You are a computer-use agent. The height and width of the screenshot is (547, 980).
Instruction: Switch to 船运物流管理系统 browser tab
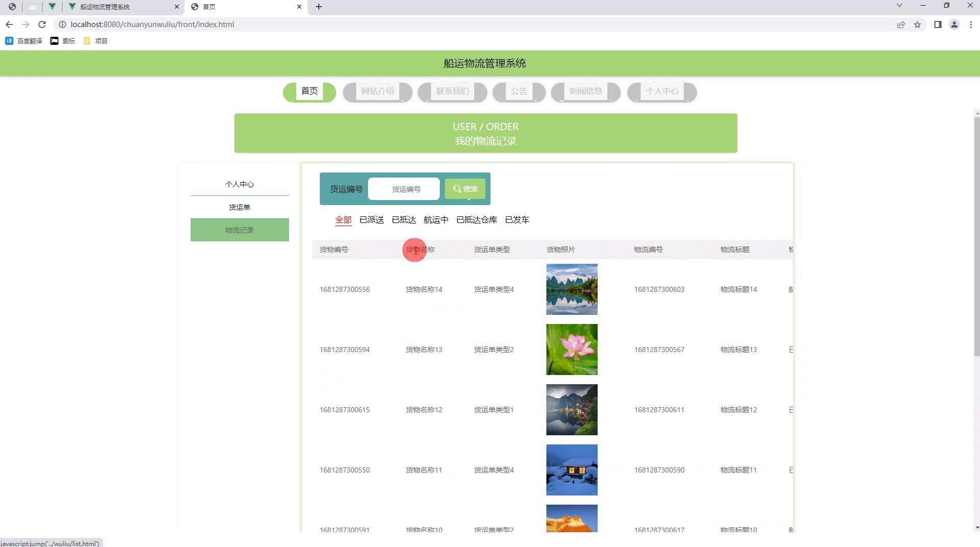[124, 7]
